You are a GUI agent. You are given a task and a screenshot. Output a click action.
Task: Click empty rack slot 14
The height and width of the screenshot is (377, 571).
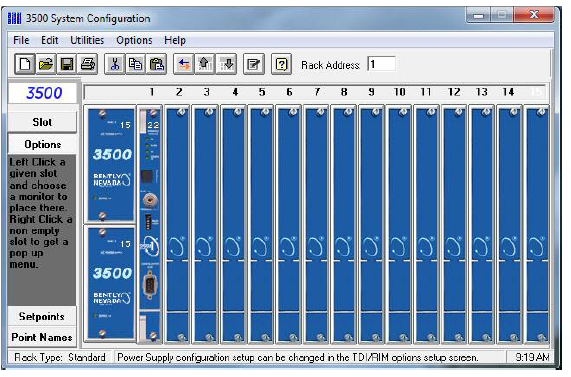[510, 224]
